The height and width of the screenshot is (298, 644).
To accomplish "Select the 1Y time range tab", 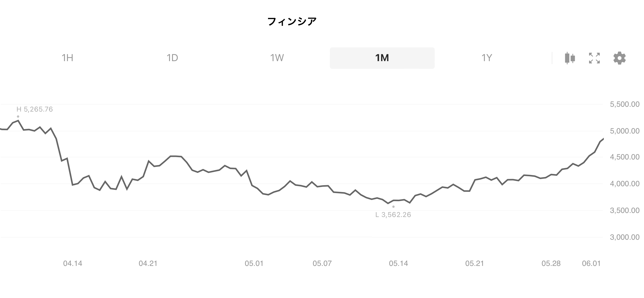I will [487, 58].
